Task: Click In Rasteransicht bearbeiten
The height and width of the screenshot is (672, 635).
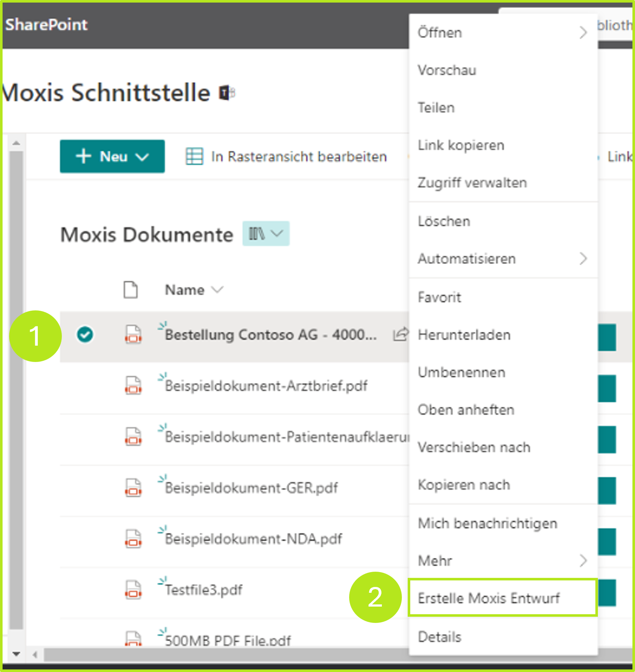Action: pyautogui.click(x=298, y=156)
